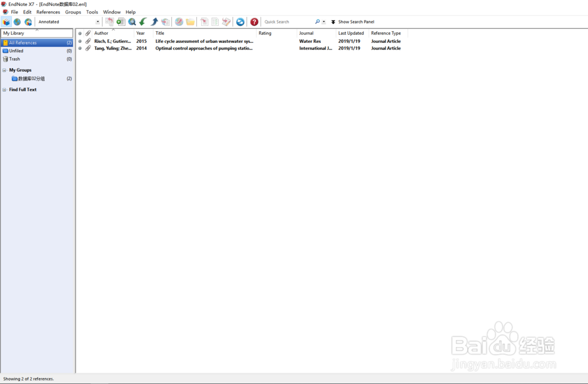This screenshot has width=588, height=384.
Task: Sort by Last Updated column header
Action: click(352, 33)
